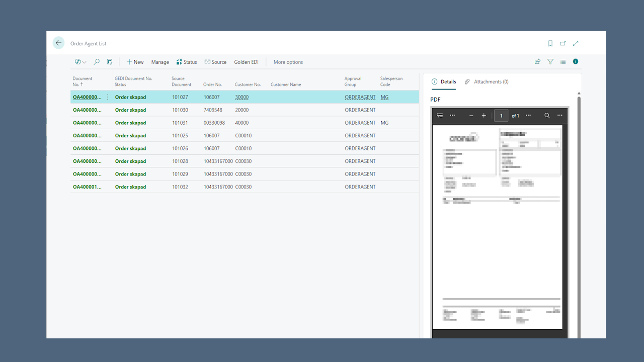Switch list layout with the lines icon
The image size is (644, 362).
click(563, 61)
